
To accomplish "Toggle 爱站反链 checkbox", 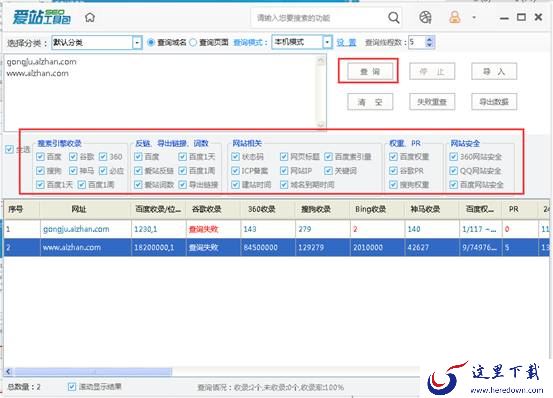I will [x=138, y=171].
